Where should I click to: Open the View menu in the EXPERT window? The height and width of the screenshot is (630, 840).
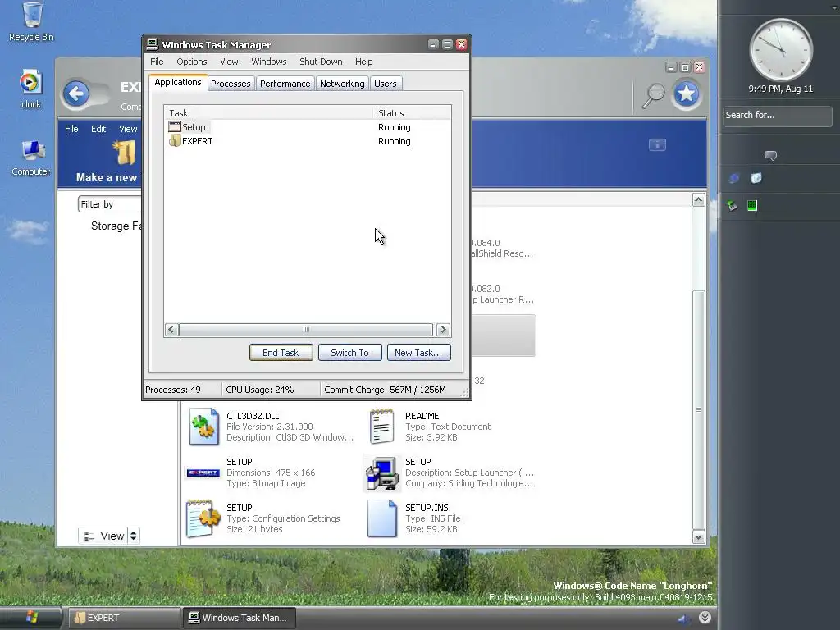pyautogui.click(x=128, y=129)
